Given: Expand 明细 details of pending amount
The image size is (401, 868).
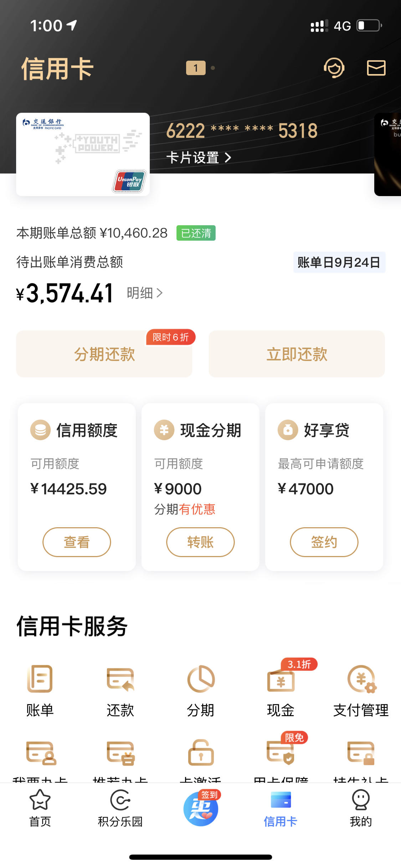Looking at the screenshot, I should pyautogui.click(x=145, y=293).
